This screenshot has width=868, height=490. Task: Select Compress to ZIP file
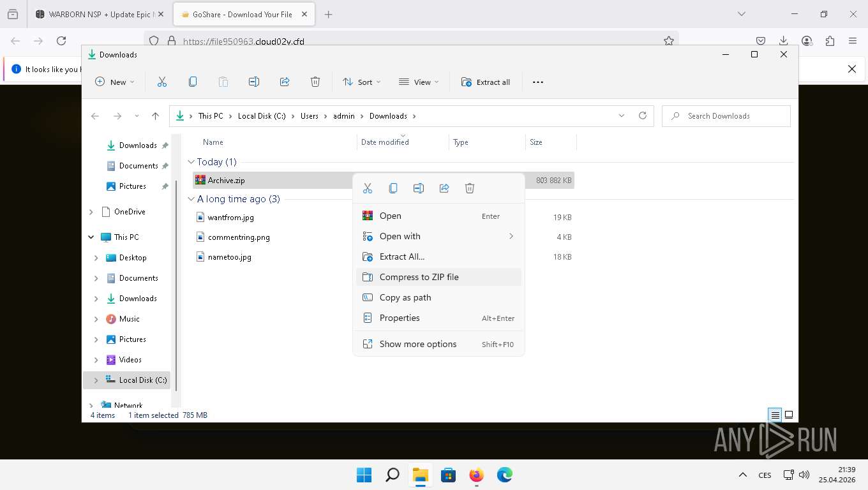[x=438, y=277]
